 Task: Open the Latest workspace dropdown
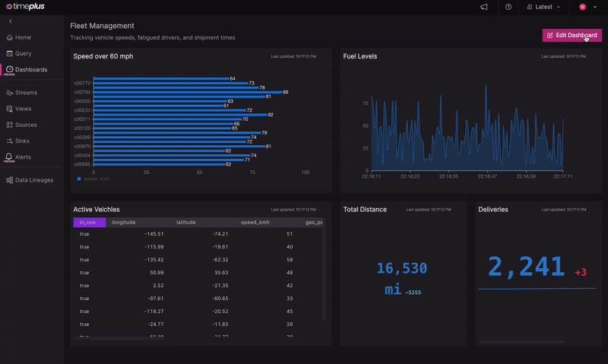(x=543, y=7)
